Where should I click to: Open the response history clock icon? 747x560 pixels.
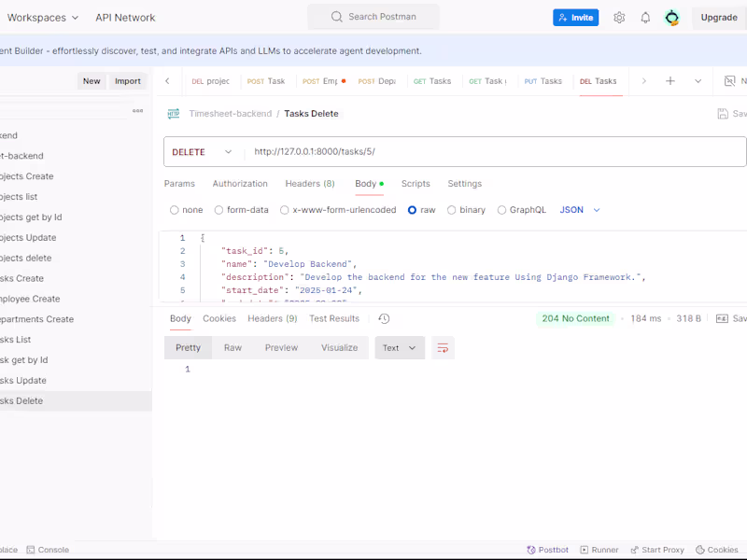(384, 318)
